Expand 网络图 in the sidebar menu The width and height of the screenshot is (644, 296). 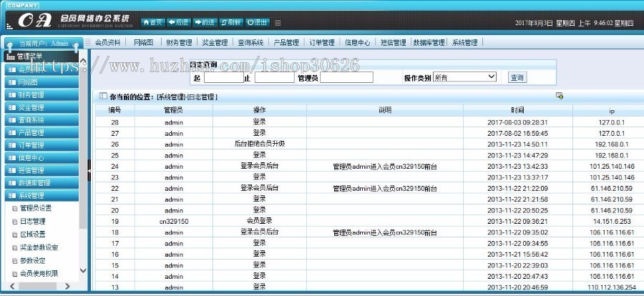[x=42, y=82]
